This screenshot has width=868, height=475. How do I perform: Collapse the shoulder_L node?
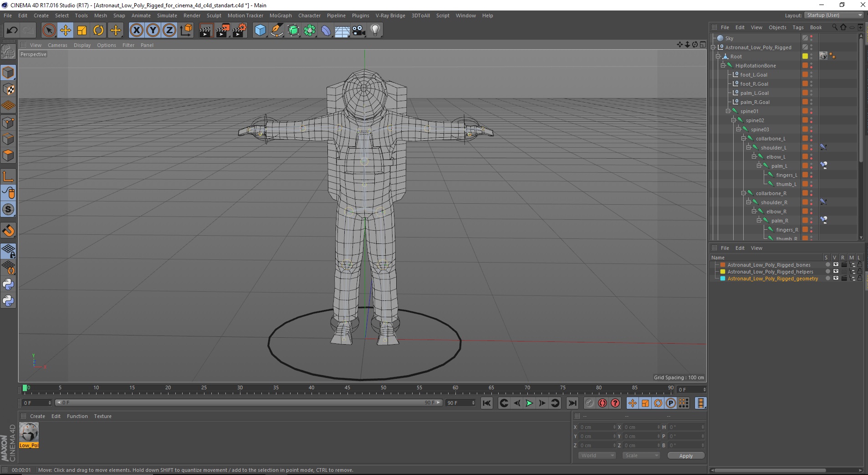(748, 148)
